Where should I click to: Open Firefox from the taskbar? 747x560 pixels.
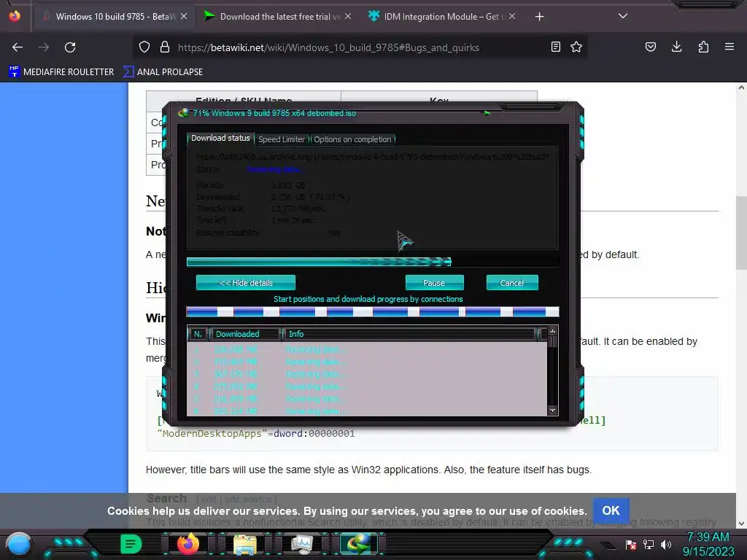(188, 544)
